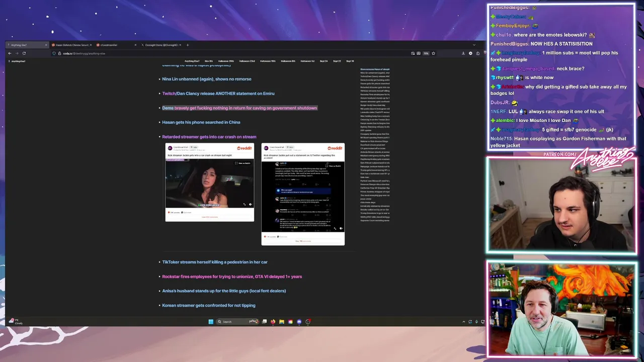This screenshot has width=644, height=362.
Task: Reload the page with the refresh icon
Action: (x=24, y=53)
